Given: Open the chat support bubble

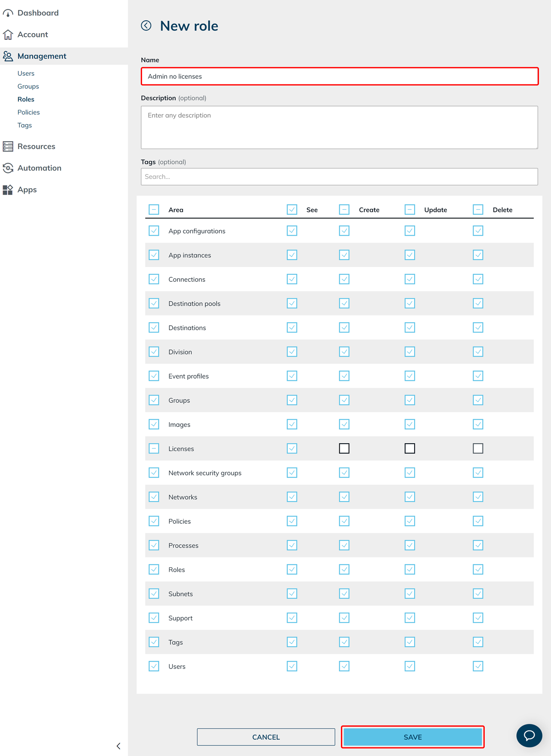Looking at the screenshot, I should (529, 735).
